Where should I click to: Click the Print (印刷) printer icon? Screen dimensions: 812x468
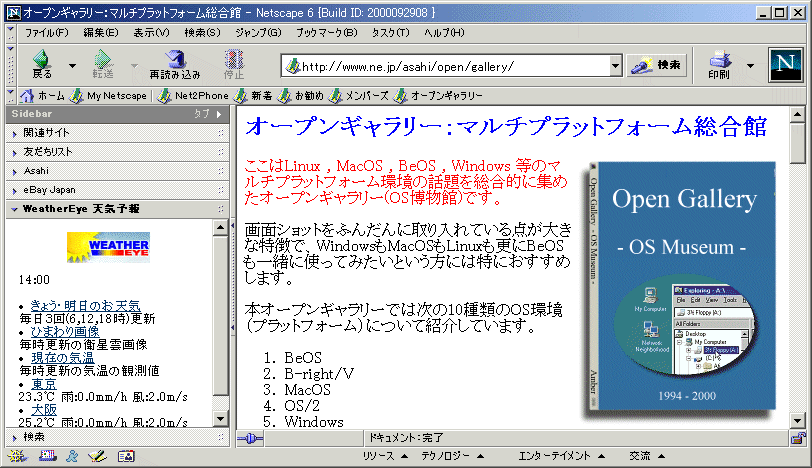click(x=719, y=58)
